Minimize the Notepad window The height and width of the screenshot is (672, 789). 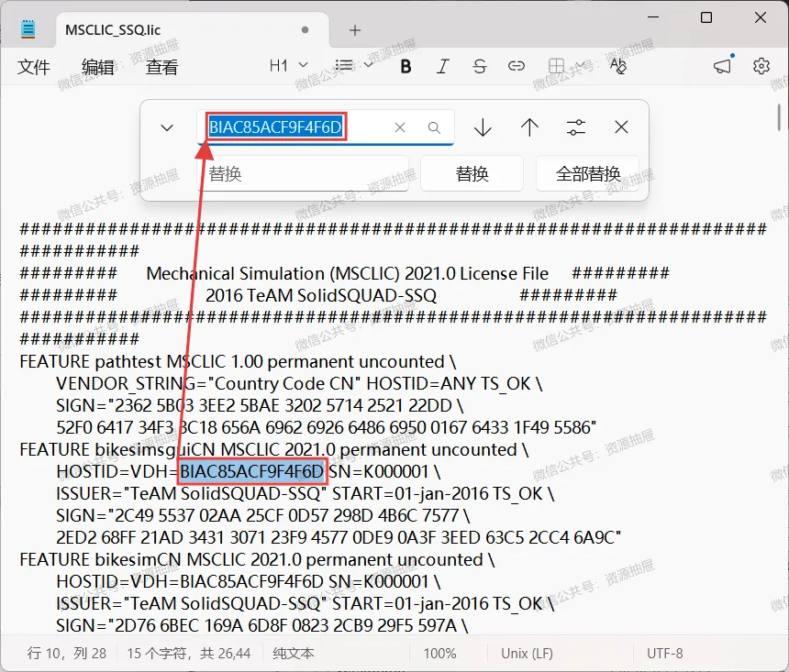click(x=653, y=17)
